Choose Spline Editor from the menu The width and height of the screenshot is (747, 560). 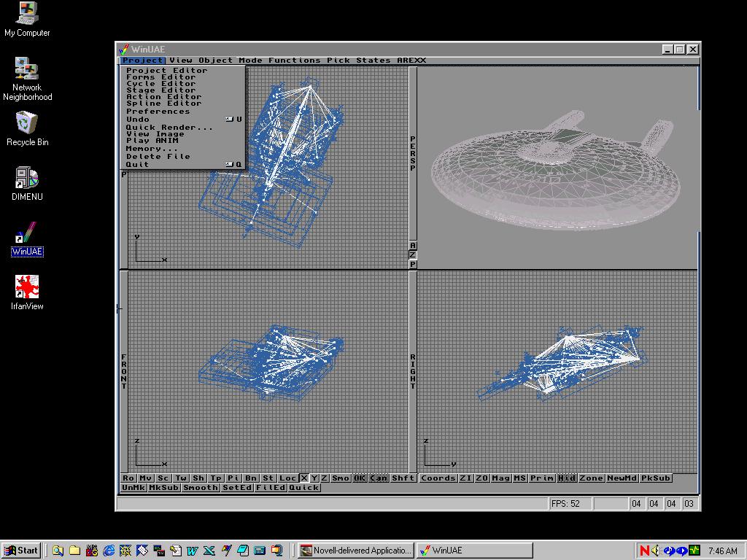coord(183,104)
